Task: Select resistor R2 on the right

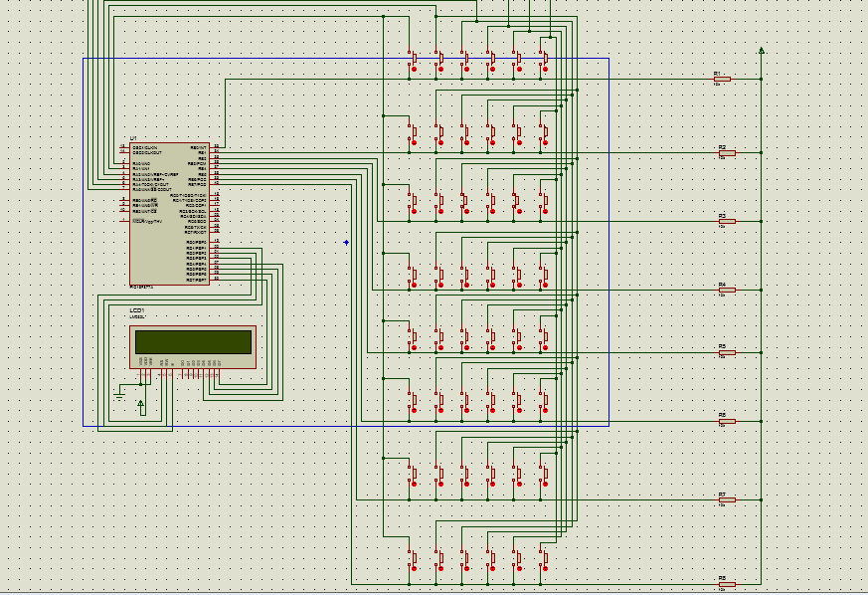Action: (x=726, y=153)
